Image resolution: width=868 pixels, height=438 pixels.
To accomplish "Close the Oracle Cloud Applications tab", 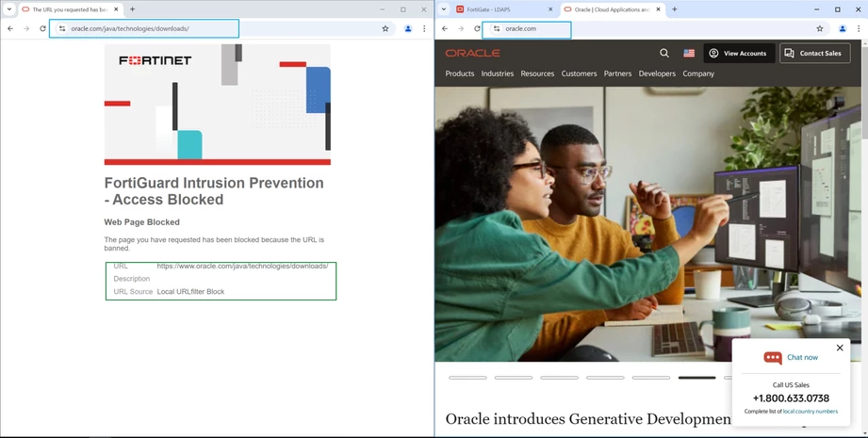I will 658,9.
